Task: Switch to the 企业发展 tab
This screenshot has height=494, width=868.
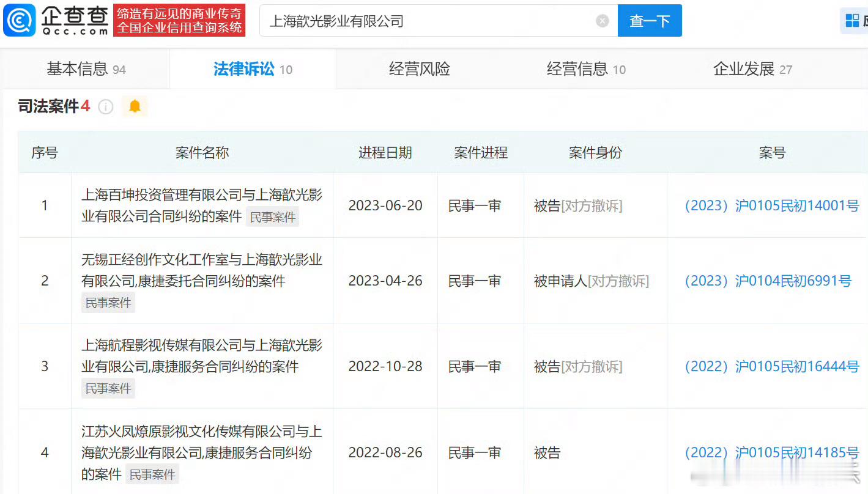Action: (752, 69)
